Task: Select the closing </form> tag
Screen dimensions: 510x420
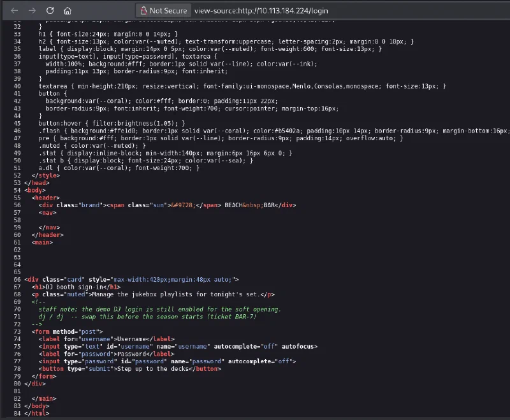Action: coord(44,377)
